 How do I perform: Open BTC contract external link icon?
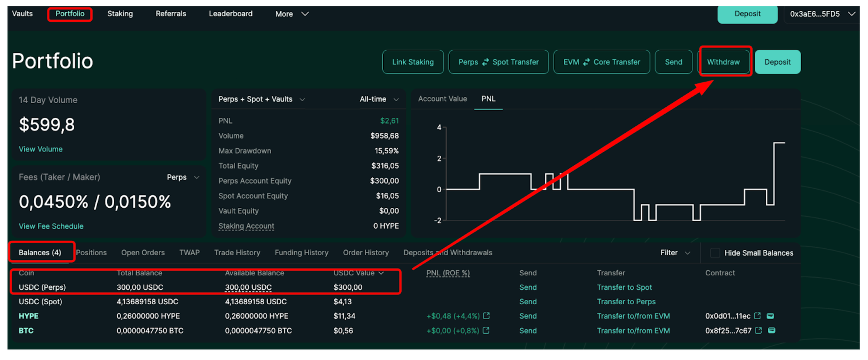click(x=758, y=331)
